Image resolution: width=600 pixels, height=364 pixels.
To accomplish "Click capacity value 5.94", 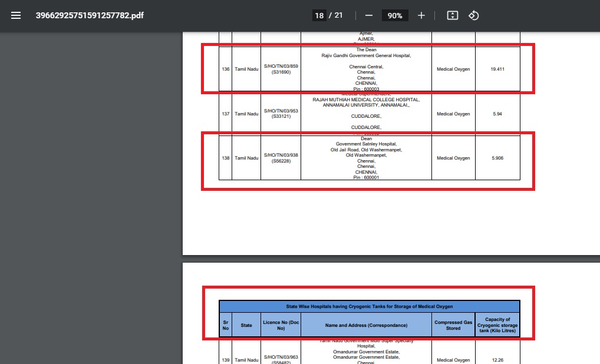I will 497,114.
